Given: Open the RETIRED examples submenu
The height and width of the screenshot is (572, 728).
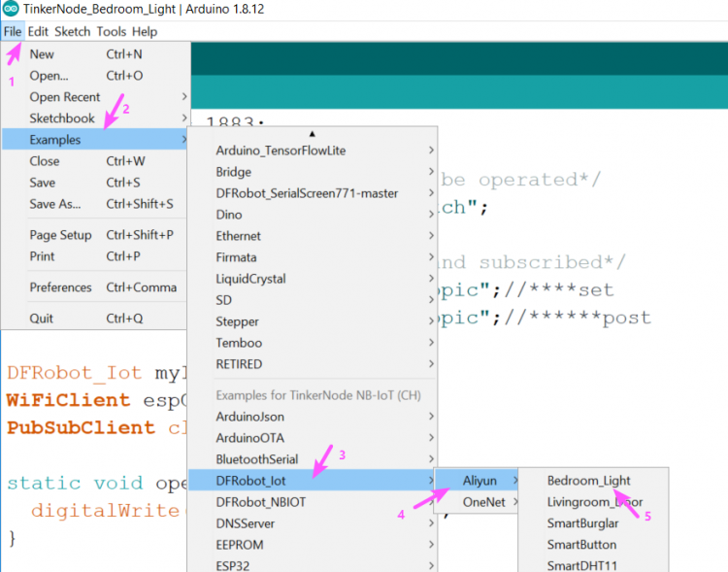Looking at the screenshot, I should [312, 364].
